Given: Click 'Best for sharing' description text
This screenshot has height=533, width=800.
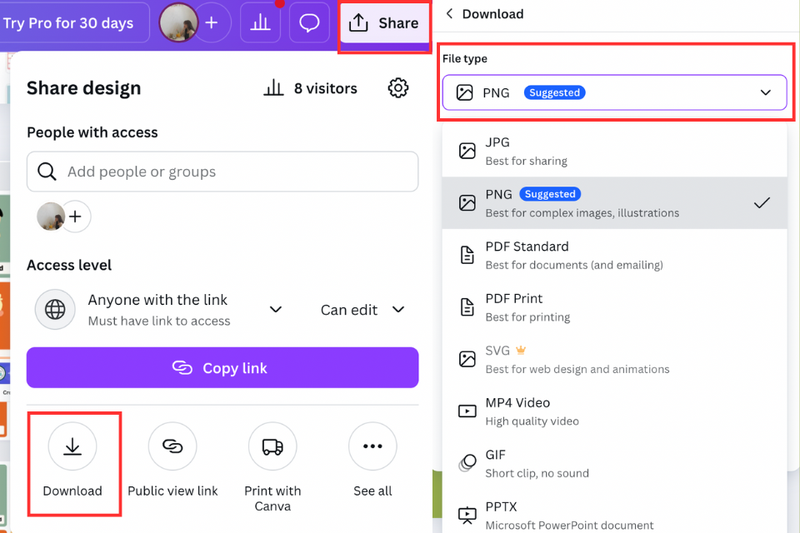Looking at the screenshot, I should click(526, 161).
